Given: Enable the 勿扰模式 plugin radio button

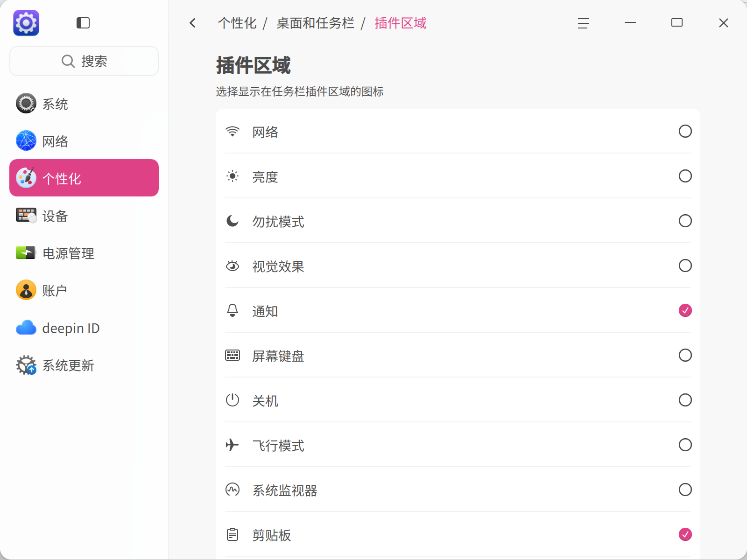Looking at the screenshot, I should [x=685, y=221].
